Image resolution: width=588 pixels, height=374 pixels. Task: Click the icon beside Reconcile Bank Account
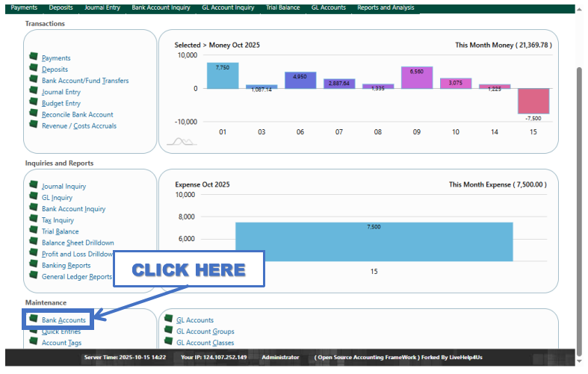(34, 113)
